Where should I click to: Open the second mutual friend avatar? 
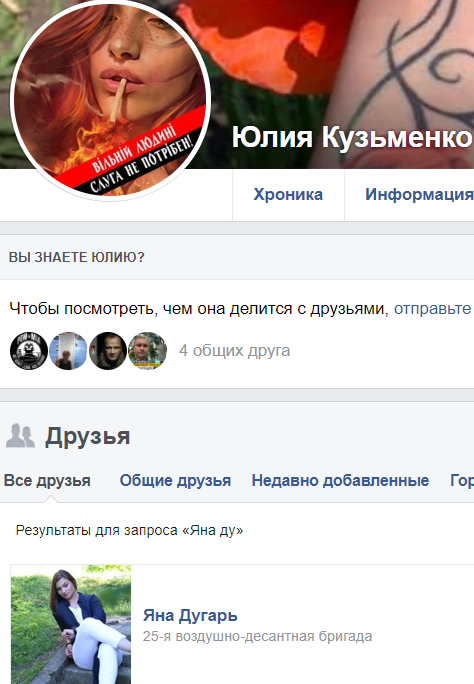point(68,351)
